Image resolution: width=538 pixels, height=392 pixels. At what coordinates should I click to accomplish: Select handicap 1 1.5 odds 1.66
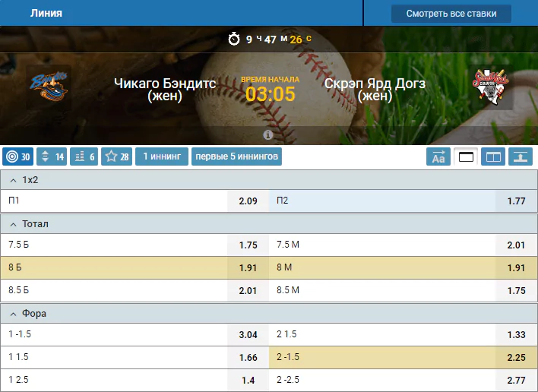[x=134, y=357]
